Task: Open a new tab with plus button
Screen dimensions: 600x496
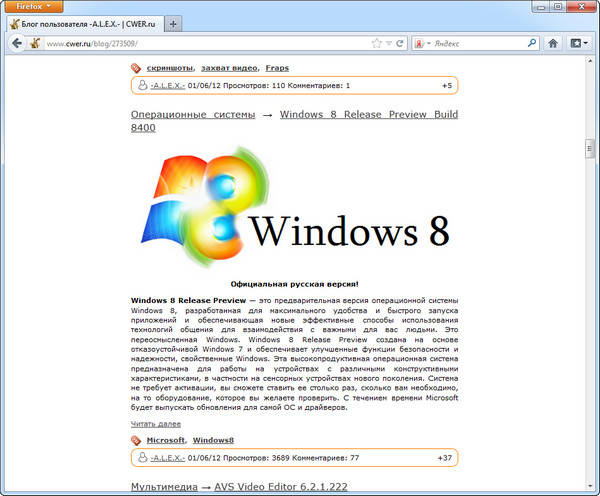Action: 173,24
